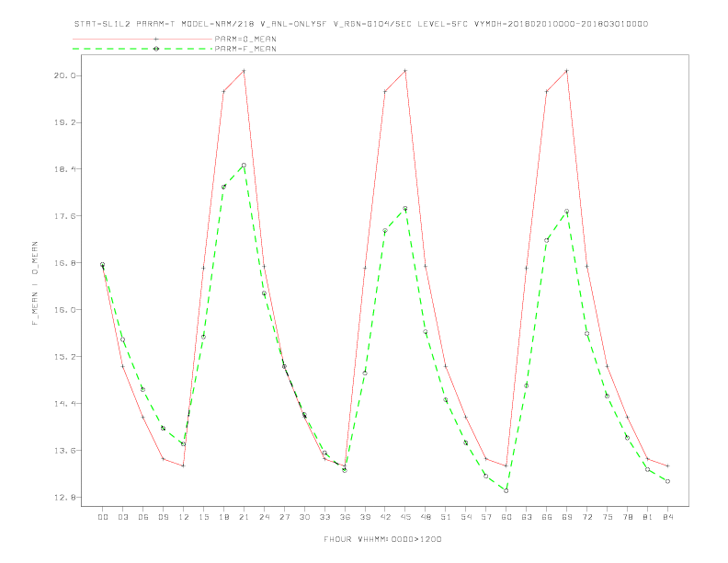Click the y-axis tick value 19.2

tap(65, 122)
